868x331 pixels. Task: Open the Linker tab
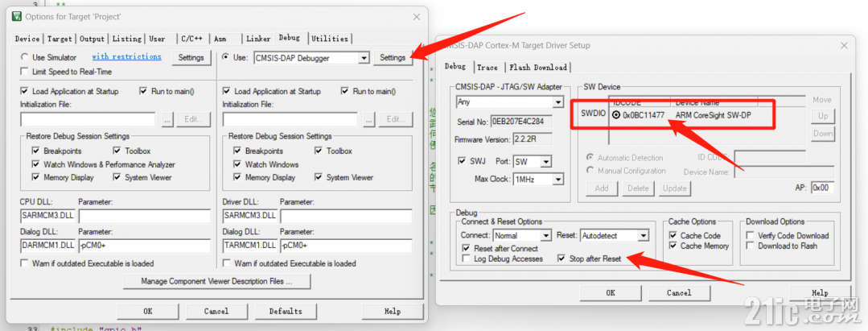tap(258, 39)
